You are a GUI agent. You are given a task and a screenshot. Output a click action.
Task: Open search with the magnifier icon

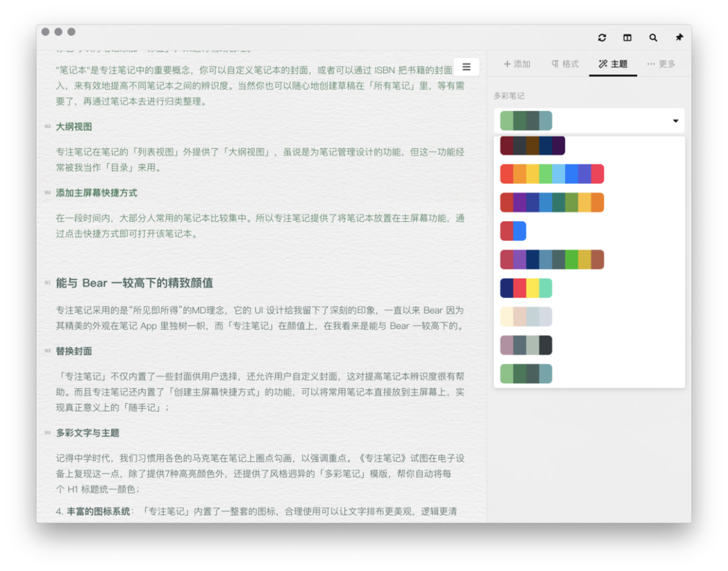pyautogui.click(x=653, y=38)
